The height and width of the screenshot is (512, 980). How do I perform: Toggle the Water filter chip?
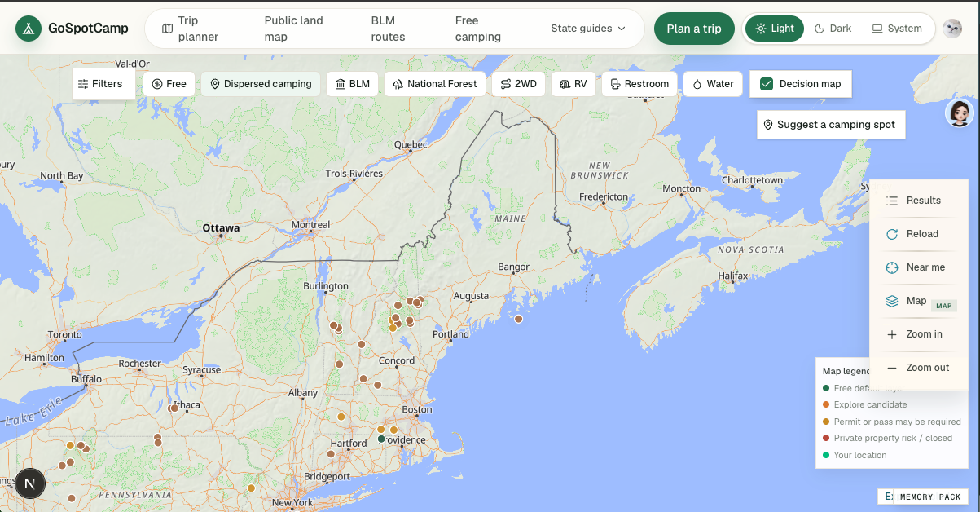point(713,84)
